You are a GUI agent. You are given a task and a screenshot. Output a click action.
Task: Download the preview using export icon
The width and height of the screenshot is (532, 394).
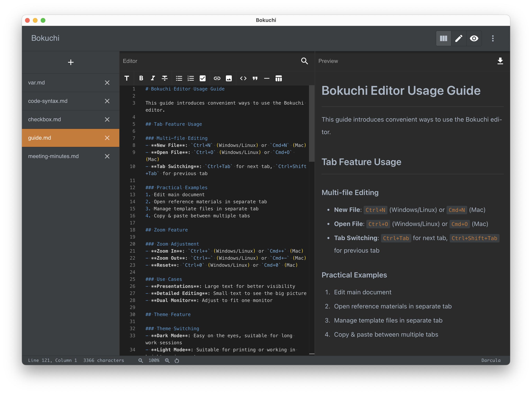pos(500,61)
